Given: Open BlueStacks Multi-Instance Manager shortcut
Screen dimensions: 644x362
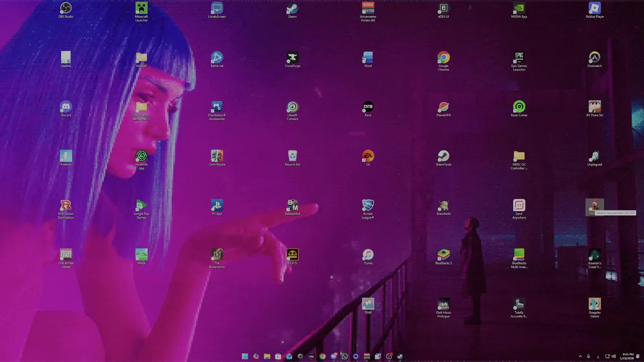Looking at the screenshot, I should click(519, 258).
